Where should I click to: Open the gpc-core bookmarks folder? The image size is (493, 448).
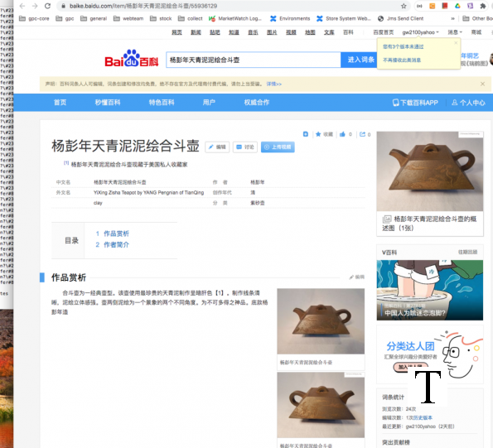[34, 18]
